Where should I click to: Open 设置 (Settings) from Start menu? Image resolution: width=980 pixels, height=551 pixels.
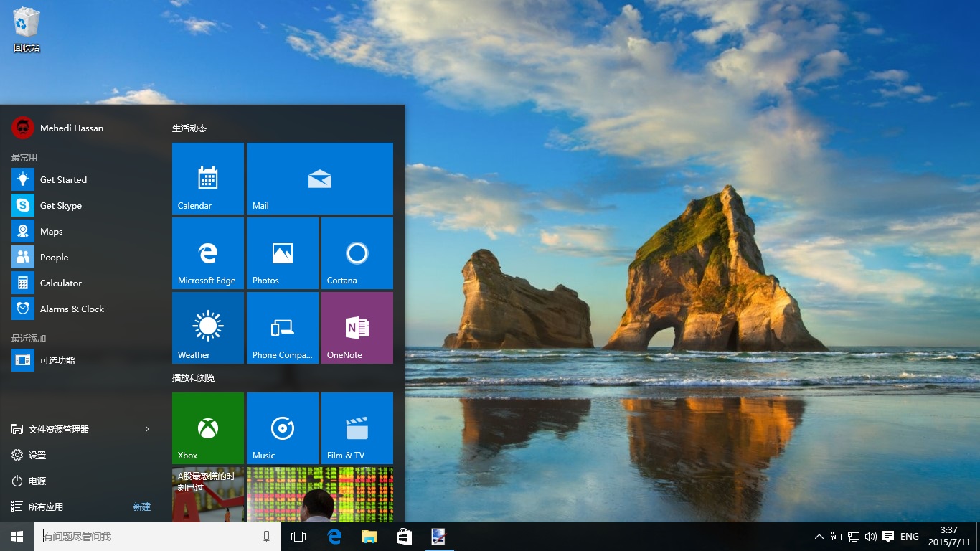tap(37, 455)
